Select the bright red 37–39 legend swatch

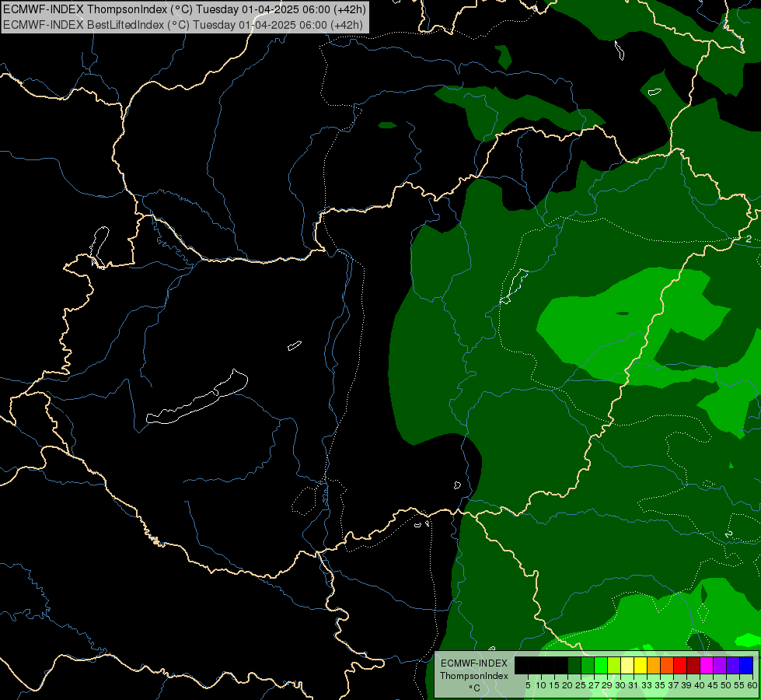[680, 665]
